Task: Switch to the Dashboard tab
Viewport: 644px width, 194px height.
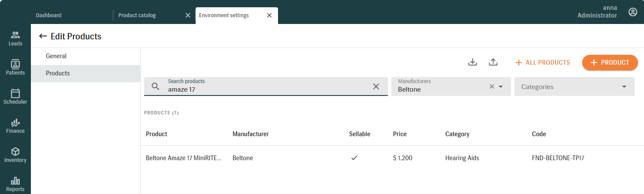Action: click(48, 15)
